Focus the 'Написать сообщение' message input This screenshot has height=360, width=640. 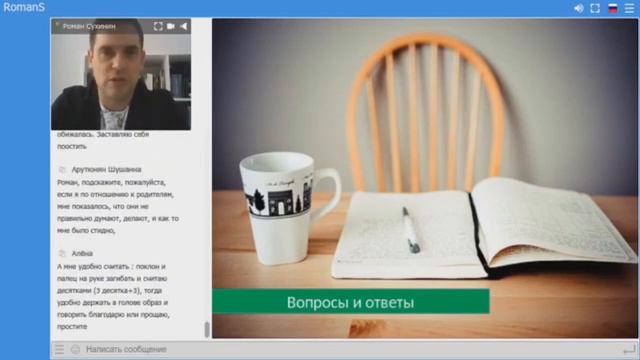pyautogui.click(x=351, y=349)
